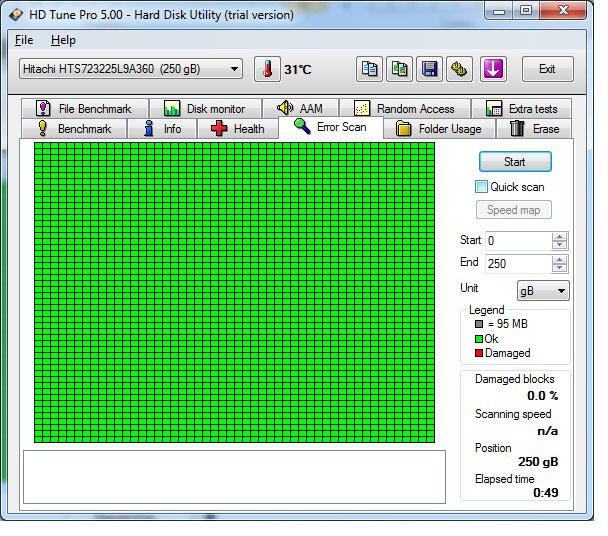Switch to the Disk monitor tab
The height and width of the screenshot is (536, 608).
205,109
